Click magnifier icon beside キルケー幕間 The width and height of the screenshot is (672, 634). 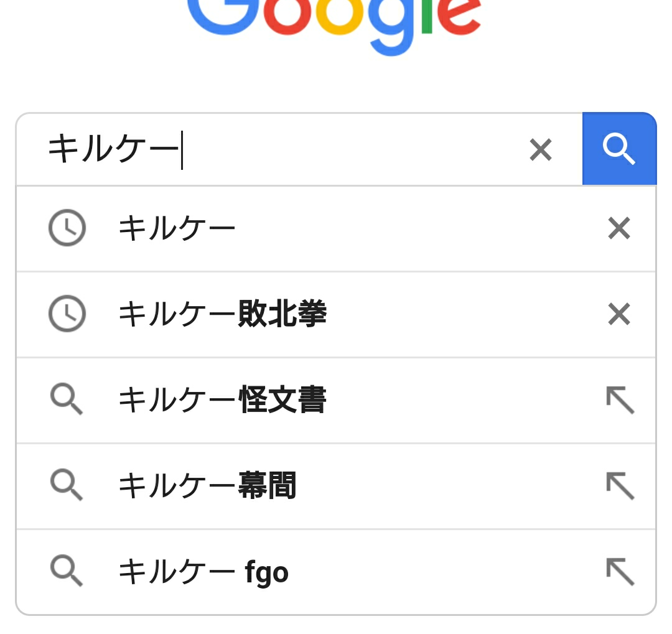66,485
